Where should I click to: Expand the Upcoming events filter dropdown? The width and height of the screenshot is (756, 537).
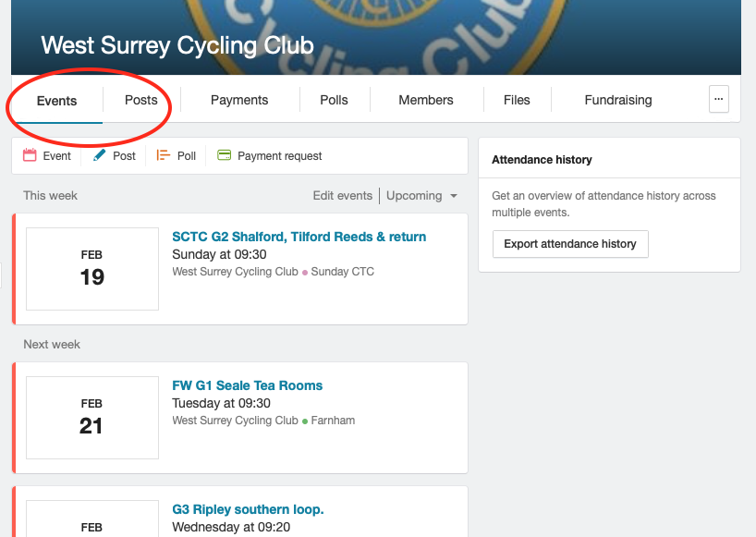tap(421, 196)
